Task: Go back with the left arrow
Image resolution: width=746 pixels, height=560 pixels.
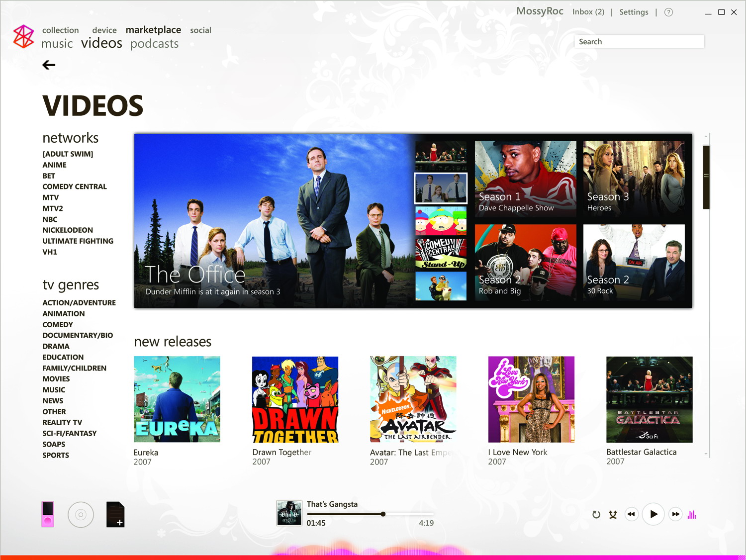Action: [x=49, y=65]
